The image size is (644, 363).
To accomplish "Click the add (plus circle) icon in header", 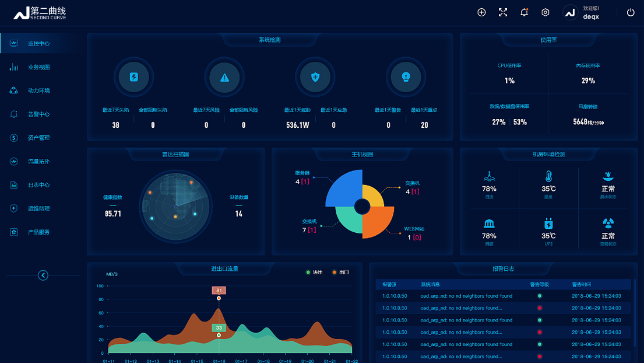I will 481,12.
